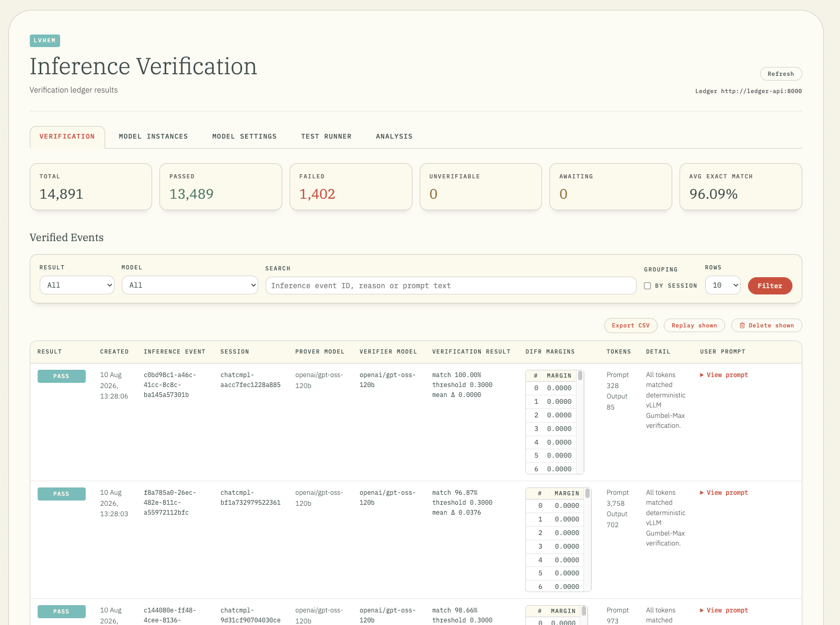Open the Model filter dropdown
840x625 pixels.
point(190,285)
